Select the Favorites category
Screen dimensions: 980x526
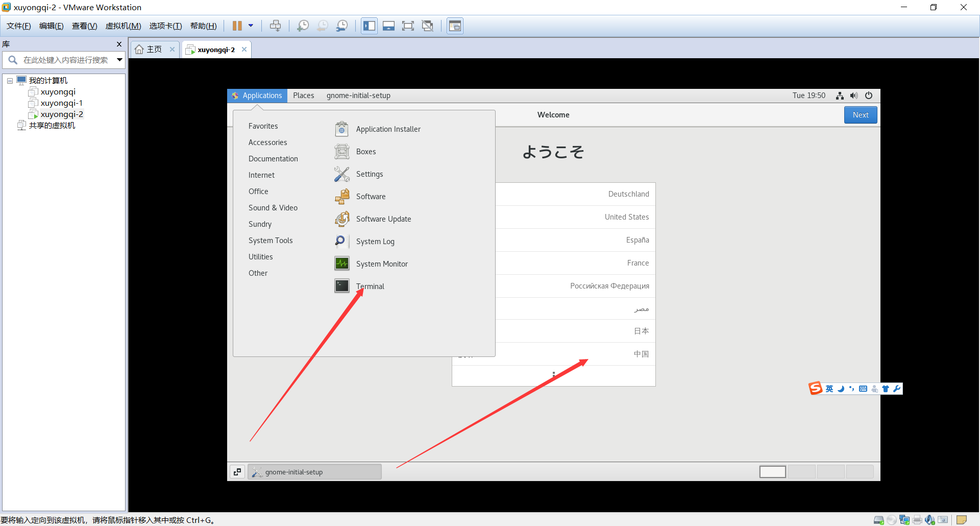pos(263,126)
